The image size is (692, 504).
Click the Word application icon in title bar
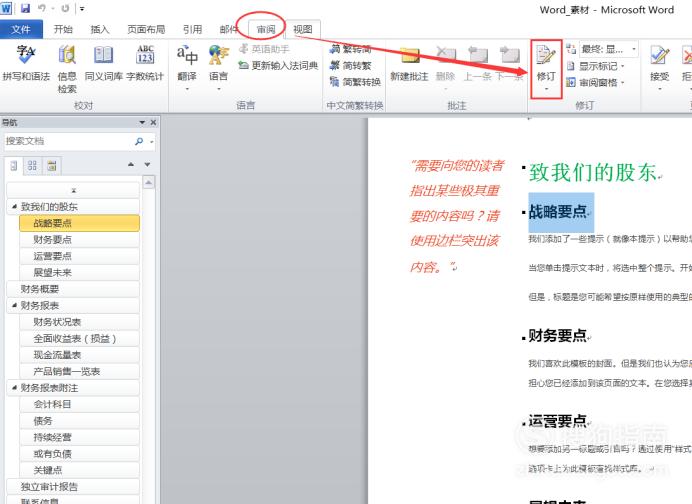click(6, 8)
